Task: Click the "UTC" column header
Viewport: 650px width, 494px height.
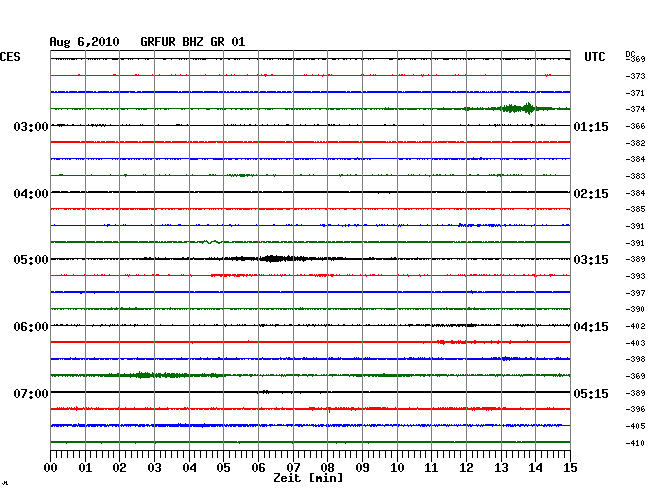Action: click(594, 57)
